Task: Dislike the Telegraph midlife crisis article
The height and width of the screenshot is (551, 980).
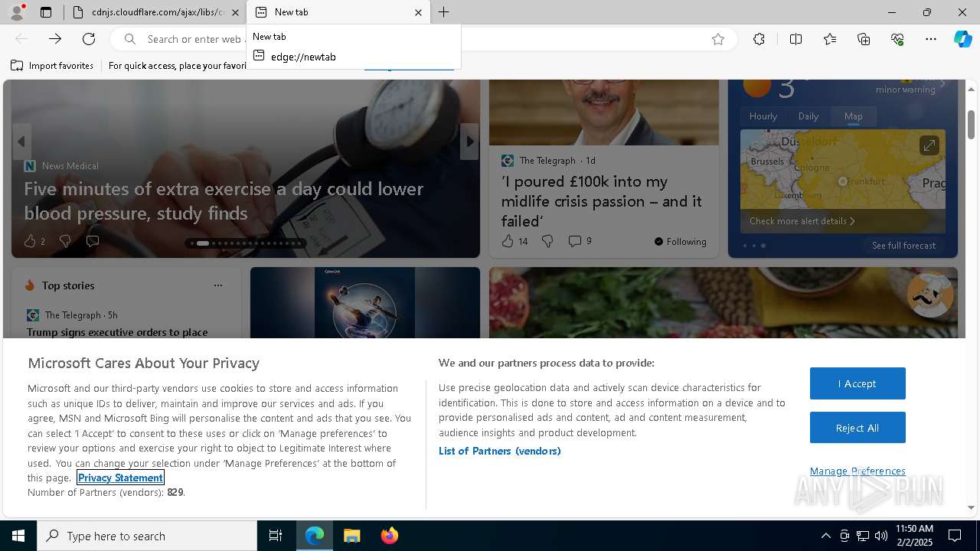Action: [547, 241]
